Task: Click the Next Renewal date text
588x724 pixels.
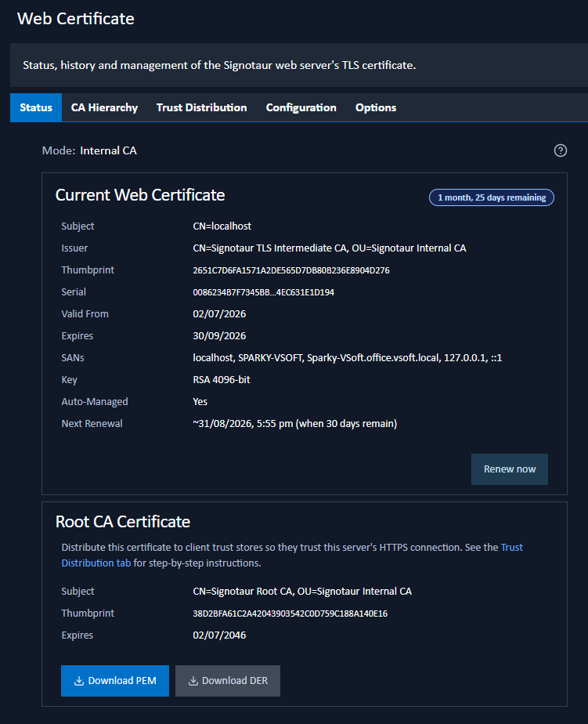Action: point(295,424)
